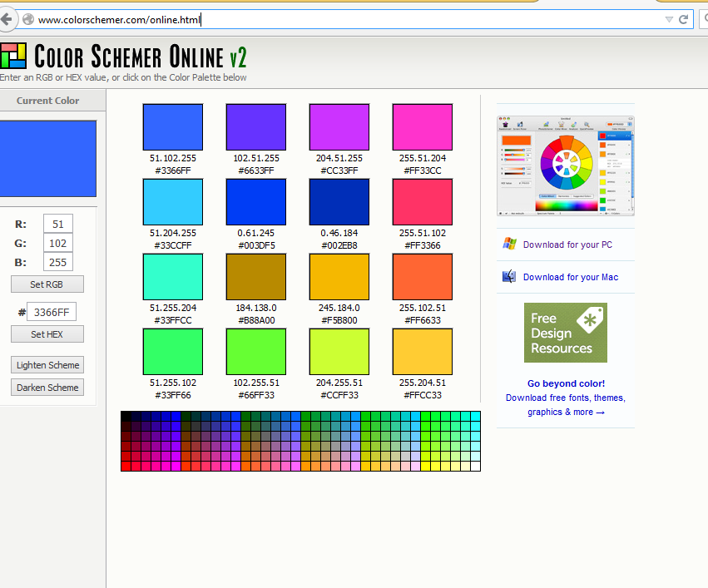Image resolution: width=708 pixels, height=588 pixels.
Task: Click the page reload icon in address bar
Action: (x=683, y=19)
